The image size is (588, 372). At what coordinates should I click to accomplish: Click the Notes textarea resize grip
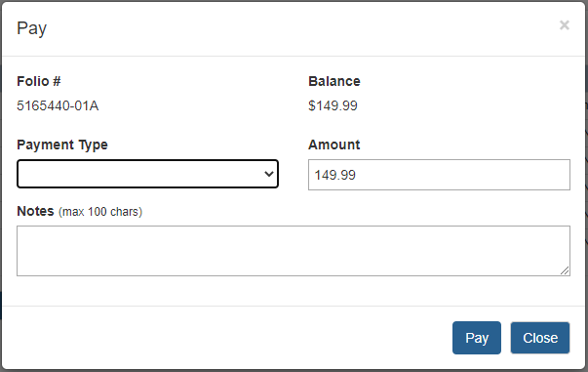tap(565, 270)
